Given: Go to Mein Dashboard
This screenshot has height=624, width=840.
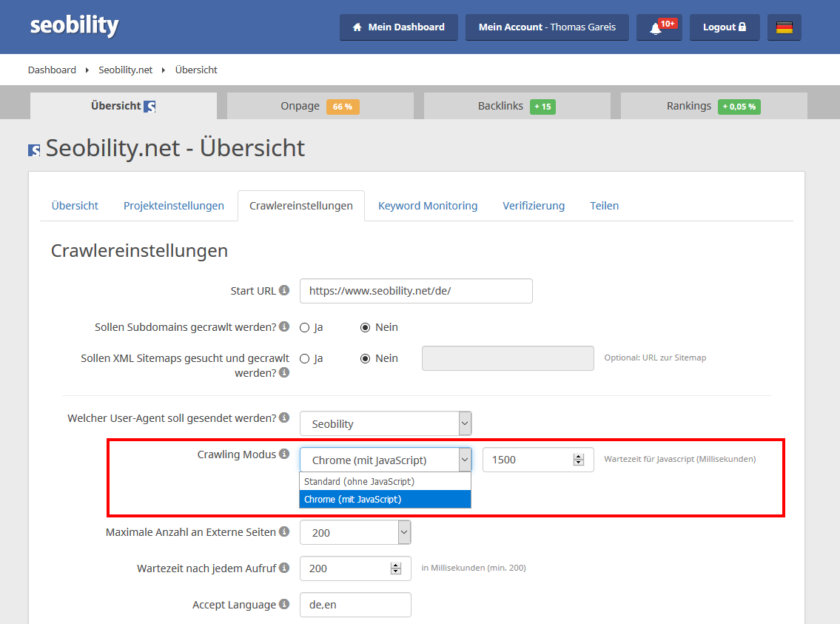Looking at the screenshot, I should tap(399, 27).
